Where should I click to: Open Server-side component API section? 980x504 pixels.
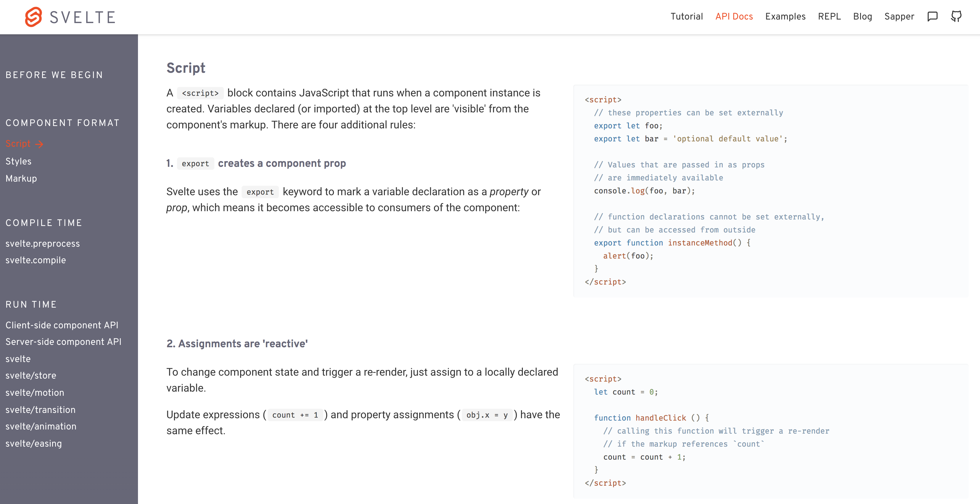click(63, 342)
